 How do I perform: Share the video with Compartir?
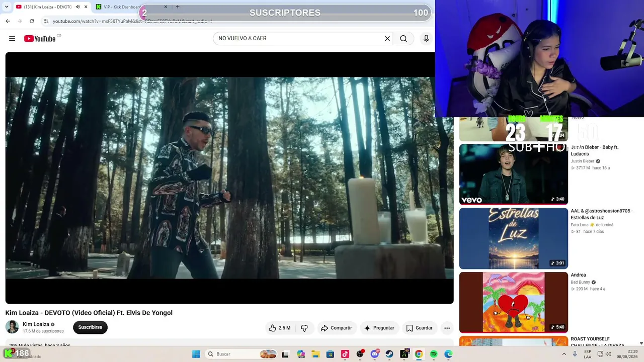337,328
